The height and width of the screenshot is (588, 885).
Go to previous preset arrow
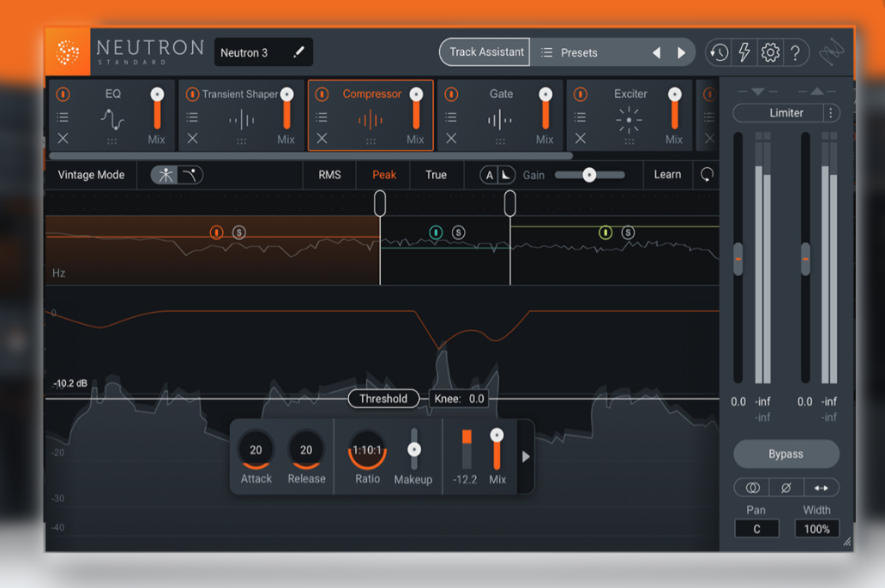click(656, 52)
